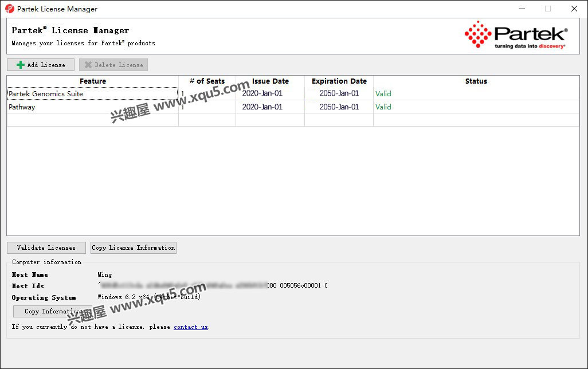Click Expiration Date 2050-Jan-01 for Genomics Suite
This screenshot has height=369, width=588.
point(339,93)
